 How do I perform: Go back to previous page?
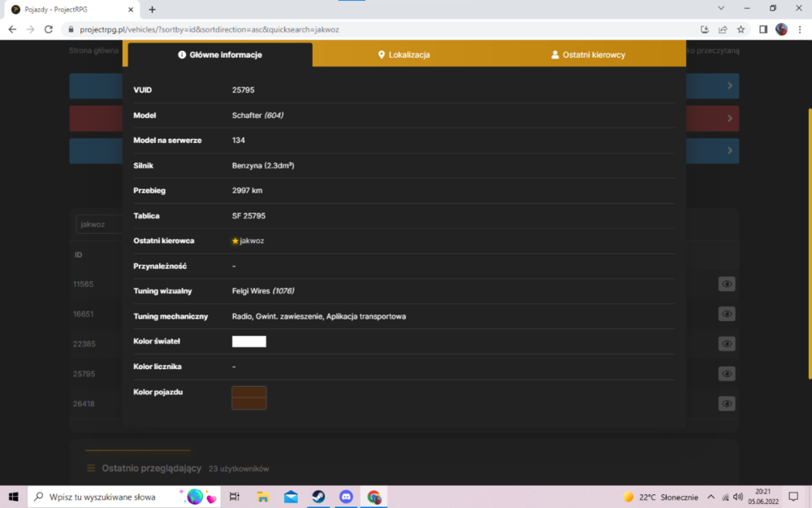(12, 29)
